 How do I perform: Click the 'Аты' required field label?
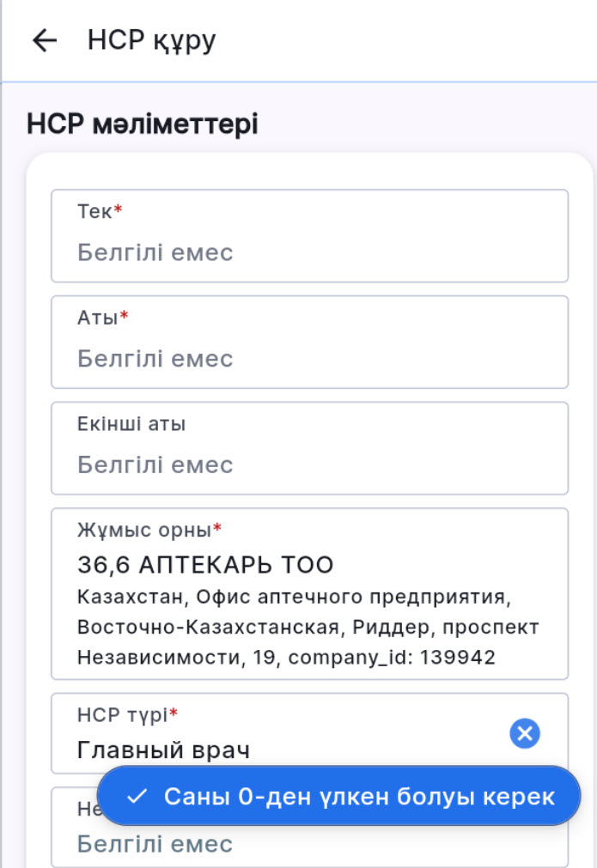click(97, 318)
